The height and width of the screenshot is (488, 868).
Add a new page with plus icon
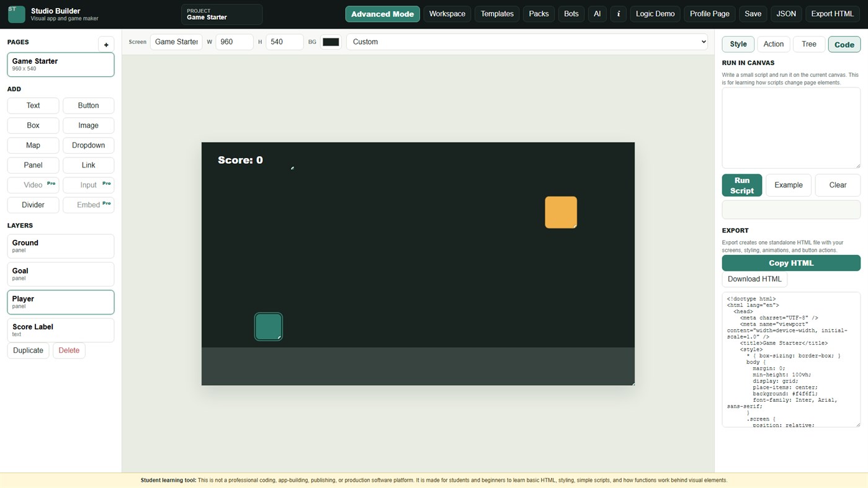[x=106, y=45]
